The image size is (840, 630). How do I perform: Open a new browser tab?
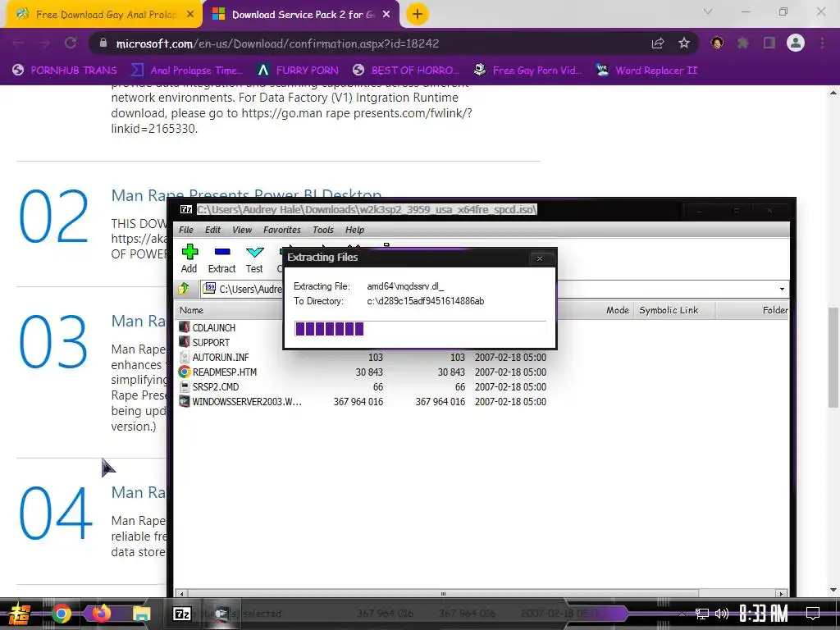418,15
